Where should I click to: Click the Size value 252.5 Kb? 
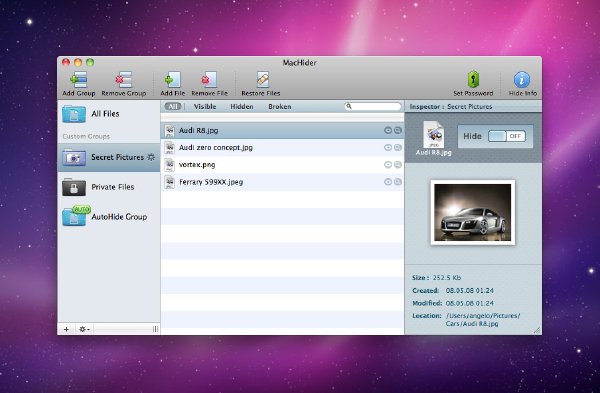447,278
